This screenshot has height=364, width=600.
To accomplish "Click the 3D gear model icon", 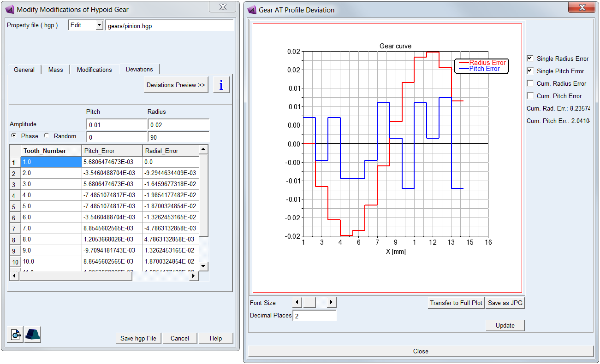I will pos(32,335).
